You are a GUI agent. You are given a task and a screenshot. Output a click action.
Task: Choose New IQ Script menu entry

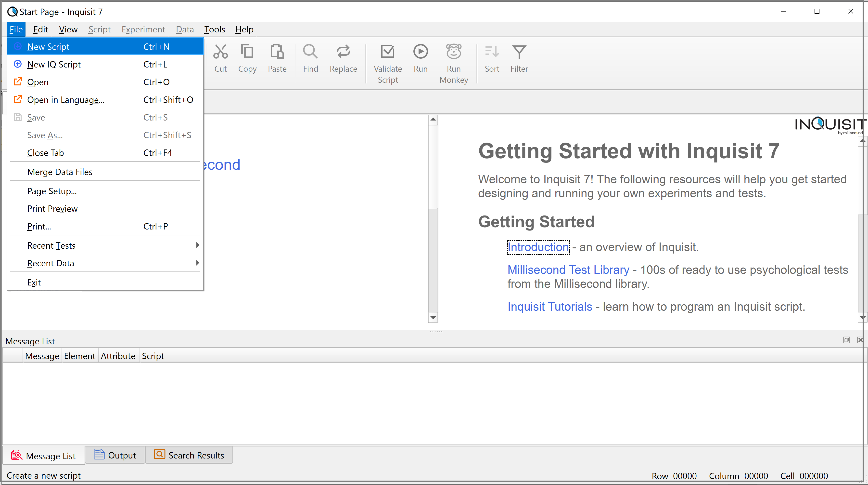105,64
